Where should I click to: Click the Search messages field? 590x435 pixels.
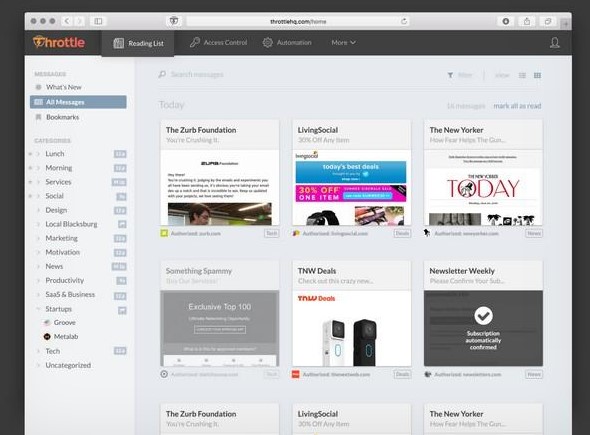tap(197, 75)
